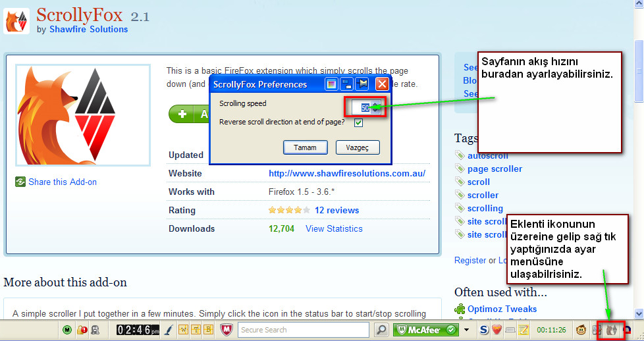Click the ScrollyFox fox icon in status bar

tap(612, 330)
